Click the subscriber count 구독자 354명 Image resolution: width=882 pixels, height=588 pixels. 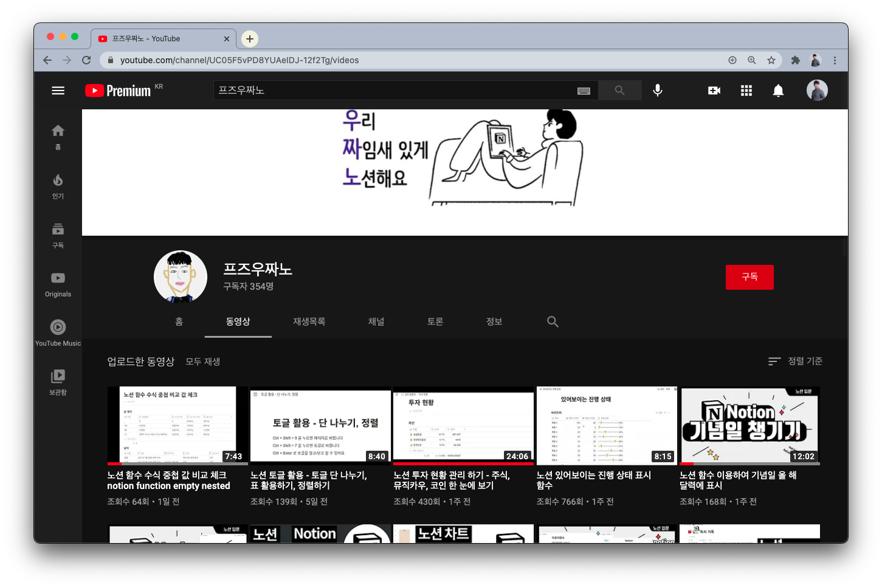click(248, 286)
